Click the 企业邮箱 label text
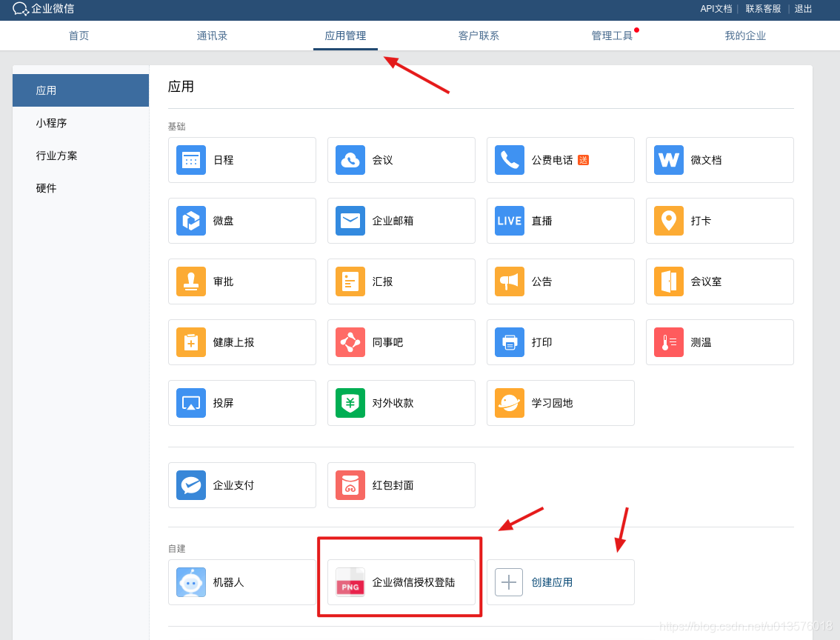This screenshot has height=640, width=840. 393,221
